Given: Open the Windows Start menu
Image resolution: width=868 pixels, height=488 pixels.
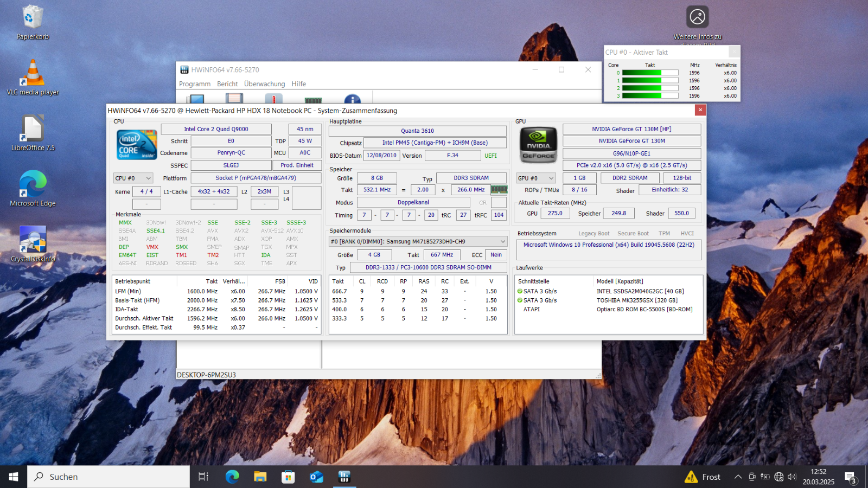Looking at the screenshot, I should pyautogui.click(x=14, y=477).
